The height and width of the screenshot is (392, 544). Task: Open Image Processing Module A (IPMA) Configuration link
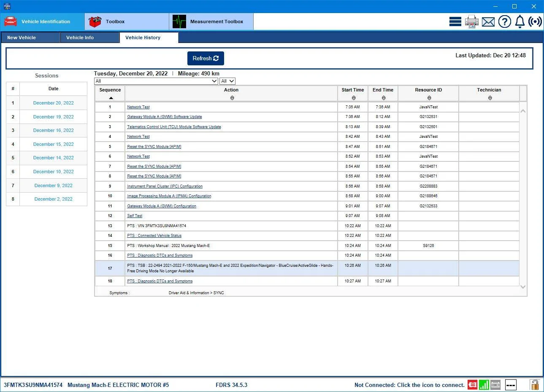169,196
